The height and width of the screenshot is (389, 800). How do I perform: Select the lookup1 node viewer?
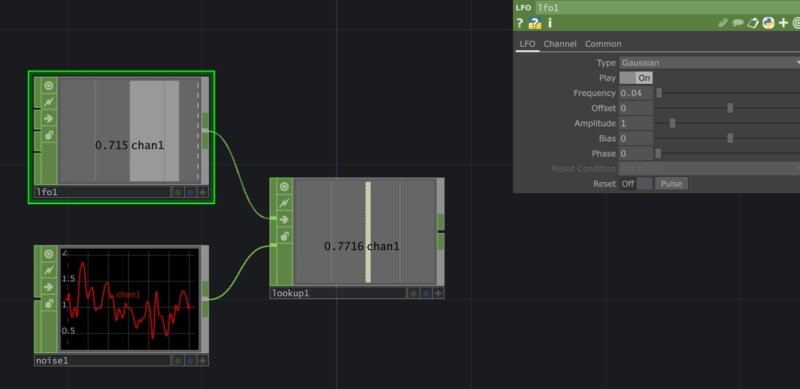point(365,232)
